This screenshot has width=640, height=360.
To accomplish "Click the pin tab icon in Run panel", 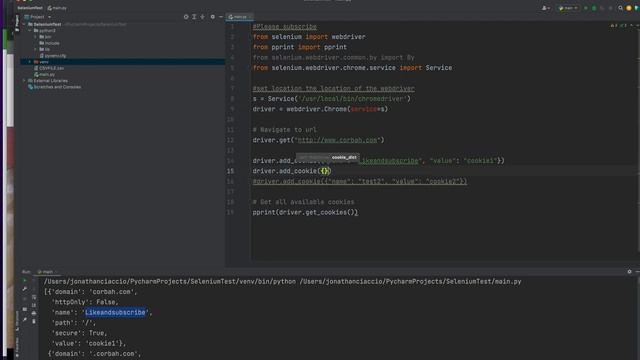I will point(24,320).
